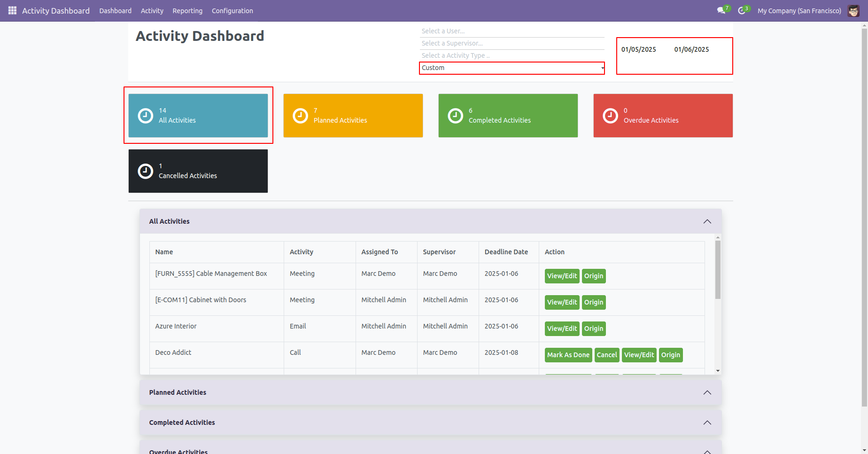The height and width of the screenshot is (454, 868).
Task: Click View/Edit for Azure Interior row
Action: point(562,329)
